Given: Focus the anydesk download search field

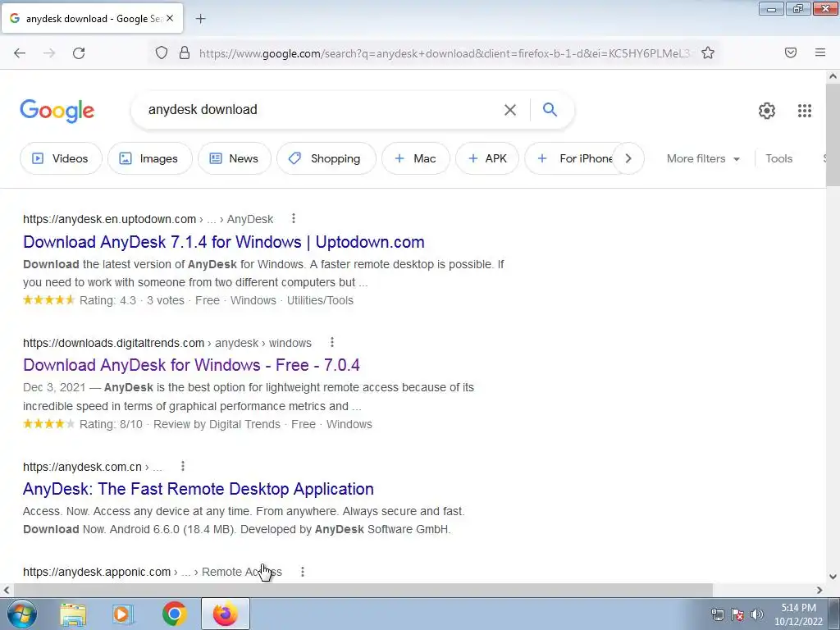Looking at the screenshot, I should pyautogui.click(x=322, y=110).
